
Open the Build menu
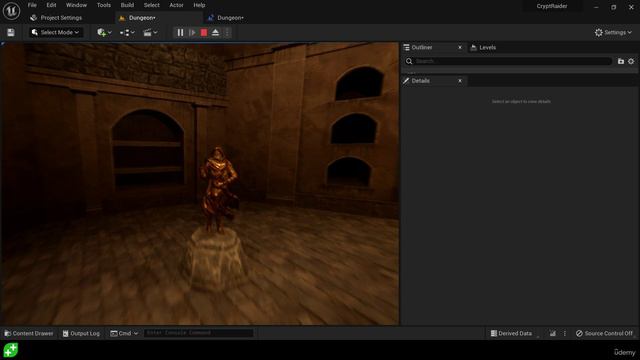pyautogui.click(x=127, y=5)
